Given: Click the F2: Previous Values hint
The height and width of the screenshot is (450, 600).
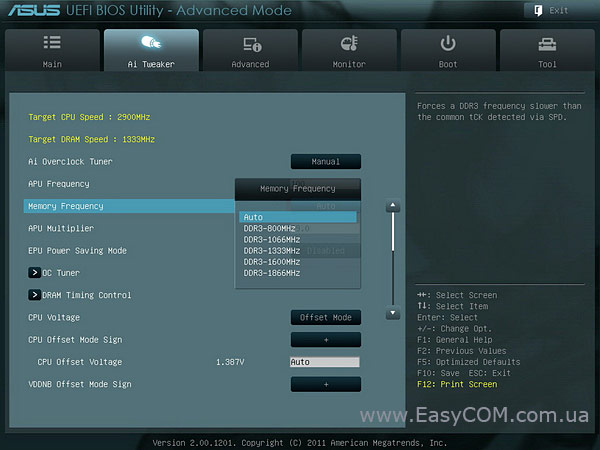Looking at the screenshot, I should click(x=461, y=351).
